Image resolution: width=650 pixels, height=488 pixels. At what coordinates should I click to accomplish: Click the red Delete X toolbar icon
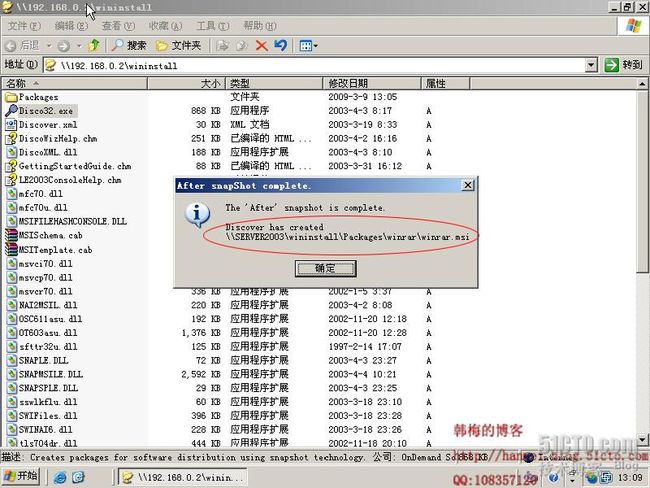[x=262, y=45]
